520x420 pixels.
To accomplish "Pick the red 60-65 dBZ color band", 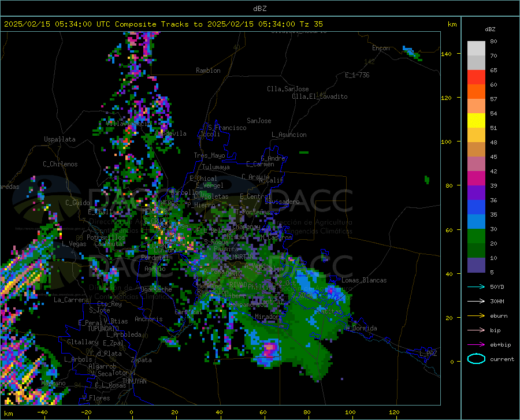I will pos(476,77).
